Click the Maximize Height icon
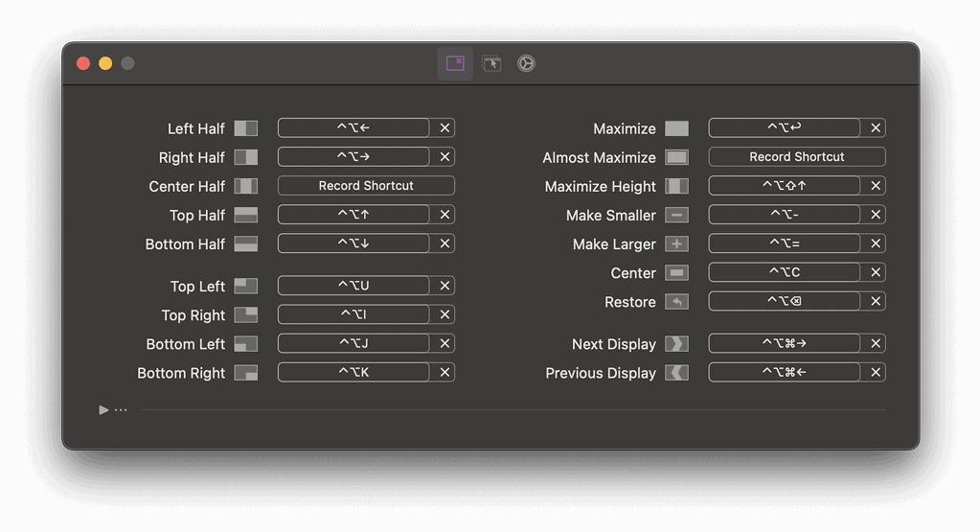Image resolution: width=980 pixels, height=532 pixels. click(677, 186)
